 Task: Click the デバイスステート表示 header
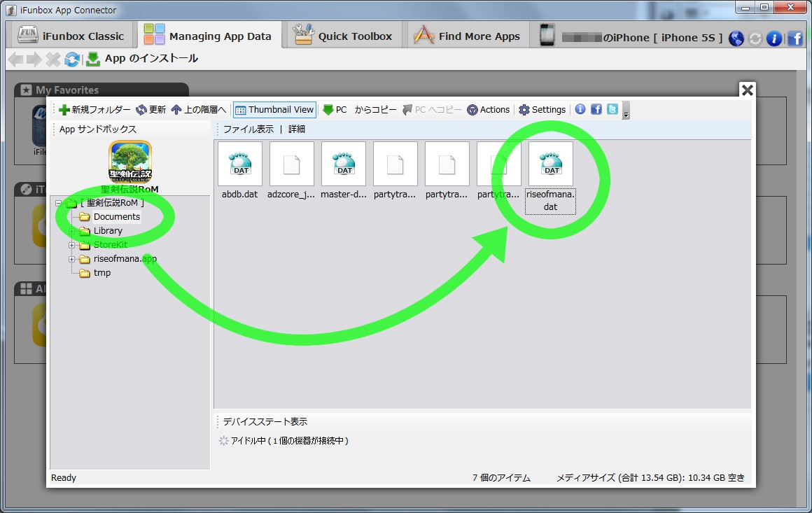265,422
